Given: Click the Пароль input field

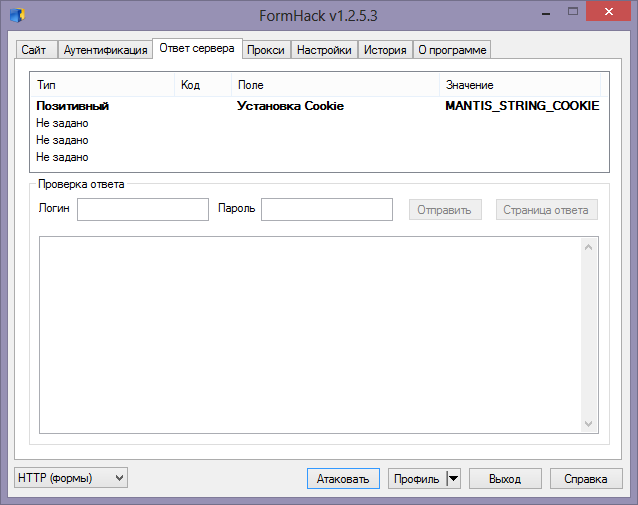Looking at the screenshot, I should [327, 209].
